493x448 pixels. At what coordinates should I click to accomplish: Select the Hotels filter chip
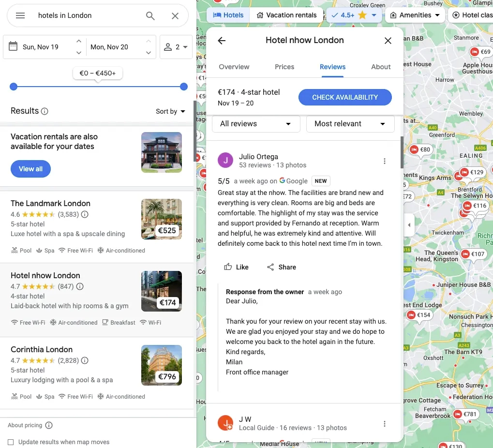pos(228,15)
